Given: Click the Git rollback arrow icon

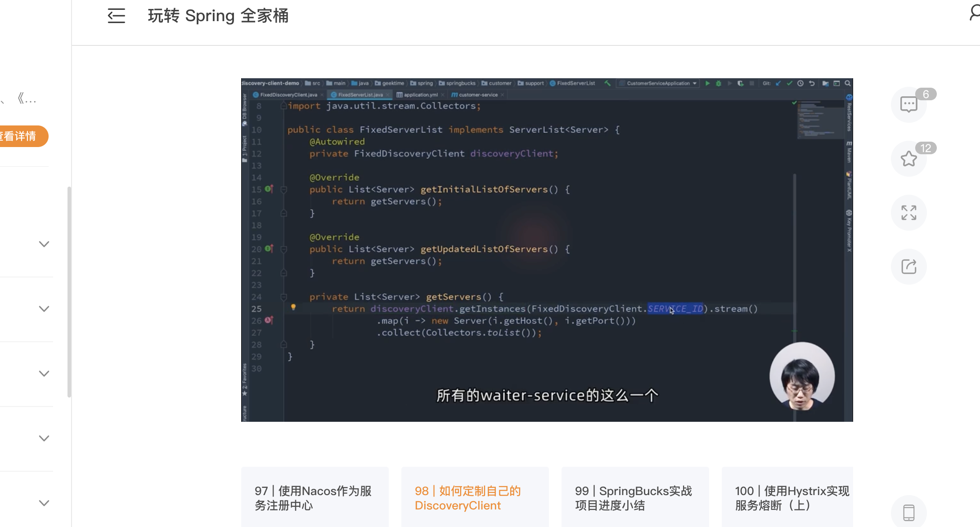Looking at the screenshot, I should pos(812,83).
